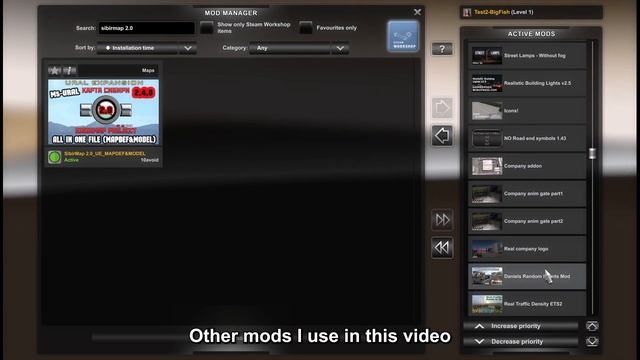Click Increase priority button
The image size is (640, 360).
521,326
